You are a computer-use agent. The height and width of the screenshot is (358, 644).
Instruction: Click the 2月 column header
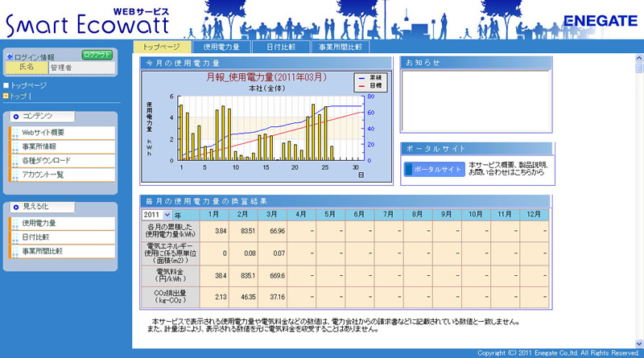pyautogui.click(x=243, y=215)
